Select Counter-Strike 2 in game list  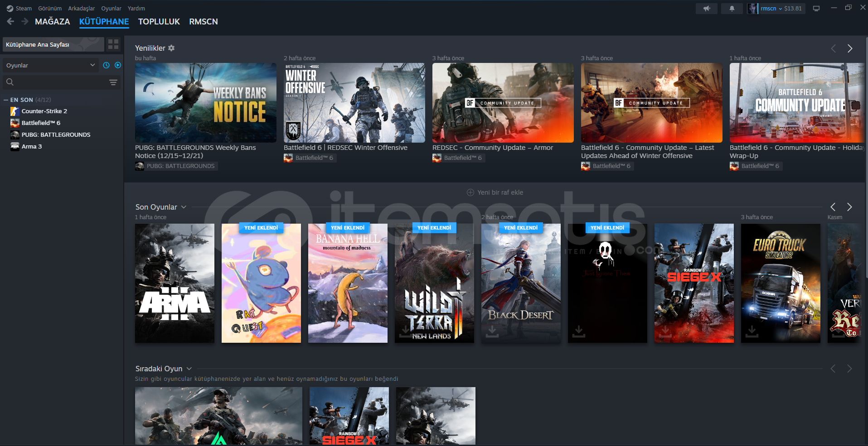(44, 111)
